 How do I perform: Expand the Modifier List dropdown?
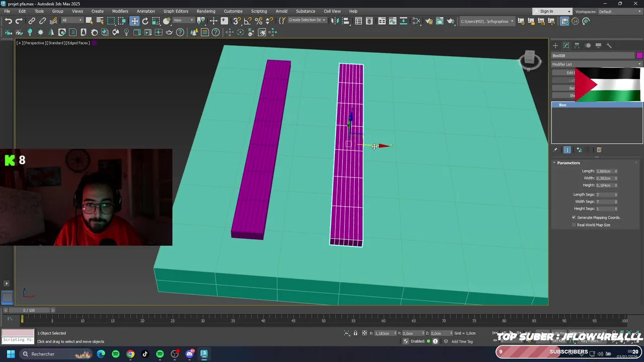[597, 64]
